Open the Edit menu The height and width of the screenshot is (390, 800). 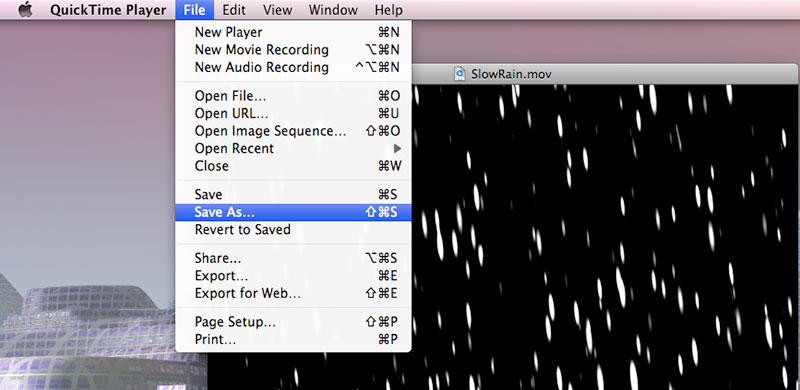[x=234, y=10]
